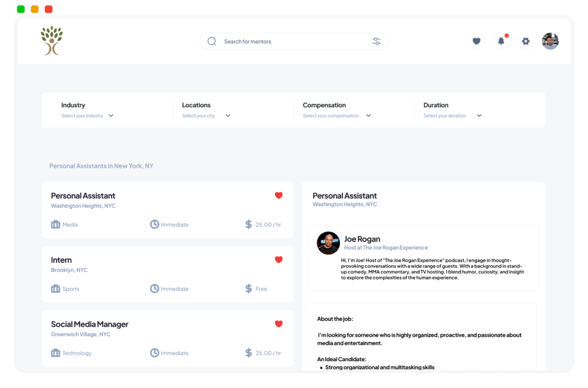Click the Sports industry label

71,289
